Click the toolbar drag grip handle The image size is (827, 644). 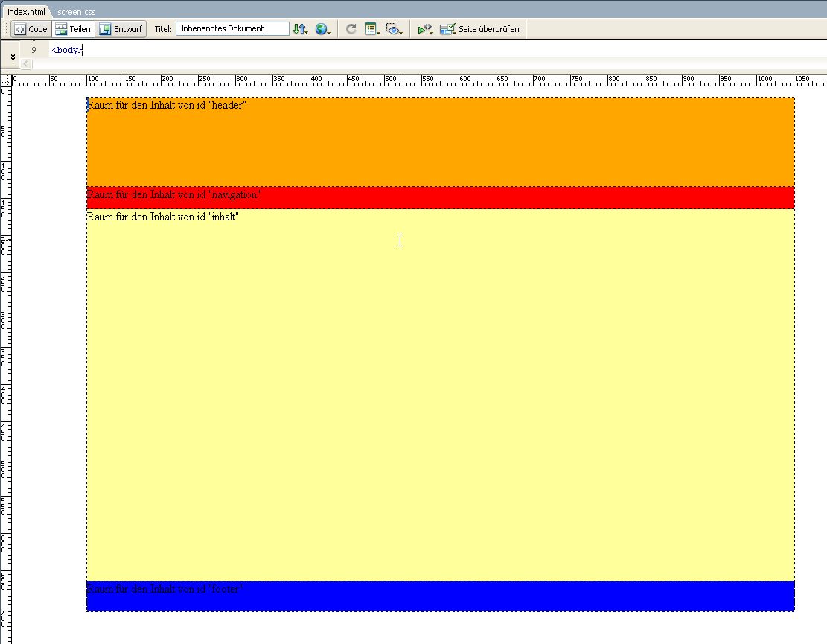pyautogui.click(x=5, y=29)
